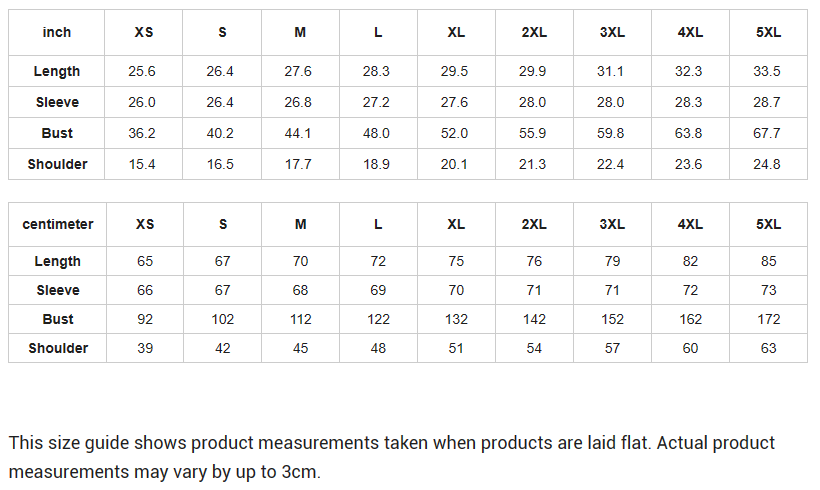Click the 31.1 length value for 3XL
Viewport: 820px width, 490px height.
click(x=612, y=71)
